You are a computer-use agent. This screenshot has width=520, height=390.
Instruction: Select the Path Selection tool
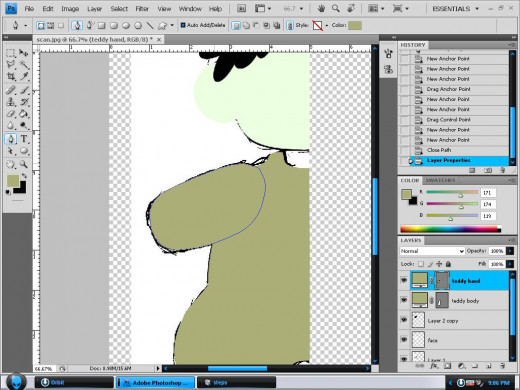click(x=11, y=151)
